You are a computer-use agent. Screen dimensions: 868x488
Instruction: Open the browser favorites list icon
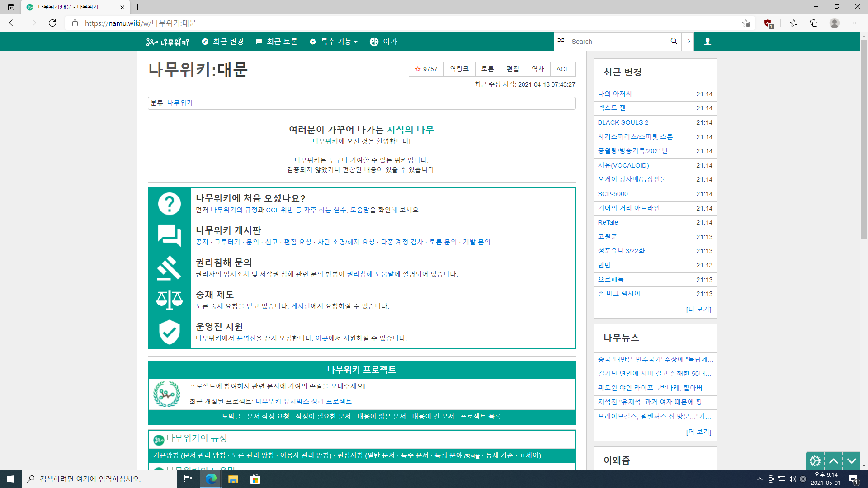[794, 23]
